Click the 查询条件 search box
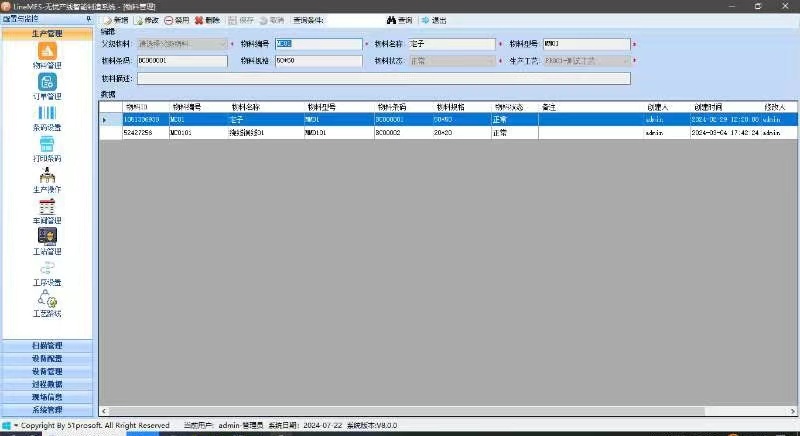The width and height of the screenshot is (800, 436). point(354,20)
